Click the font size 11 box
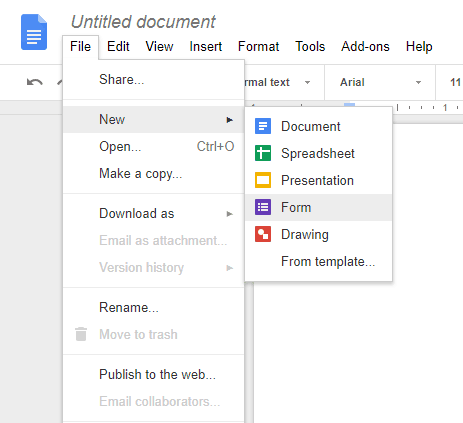The image size is (463, 423). click(455, 82)
